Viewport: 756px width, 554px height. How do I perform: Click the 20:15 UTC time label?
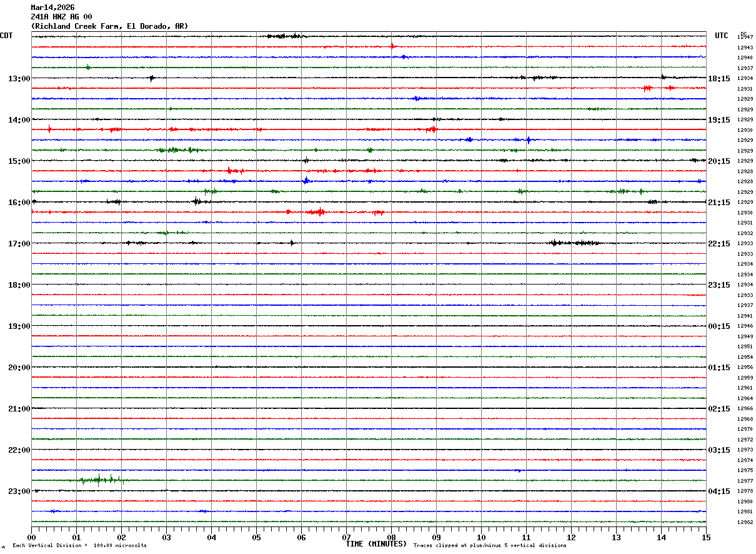click(719, 161)
